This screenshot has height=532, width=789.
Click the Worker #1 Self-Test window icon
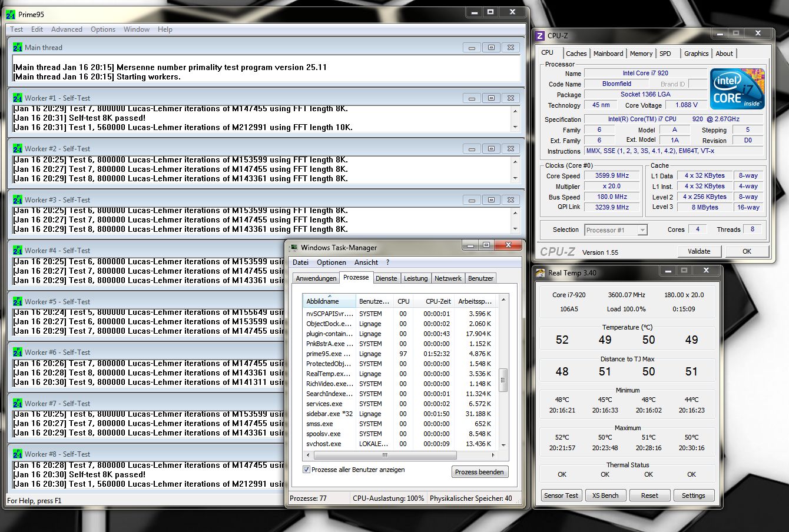[x=18, y=98]
